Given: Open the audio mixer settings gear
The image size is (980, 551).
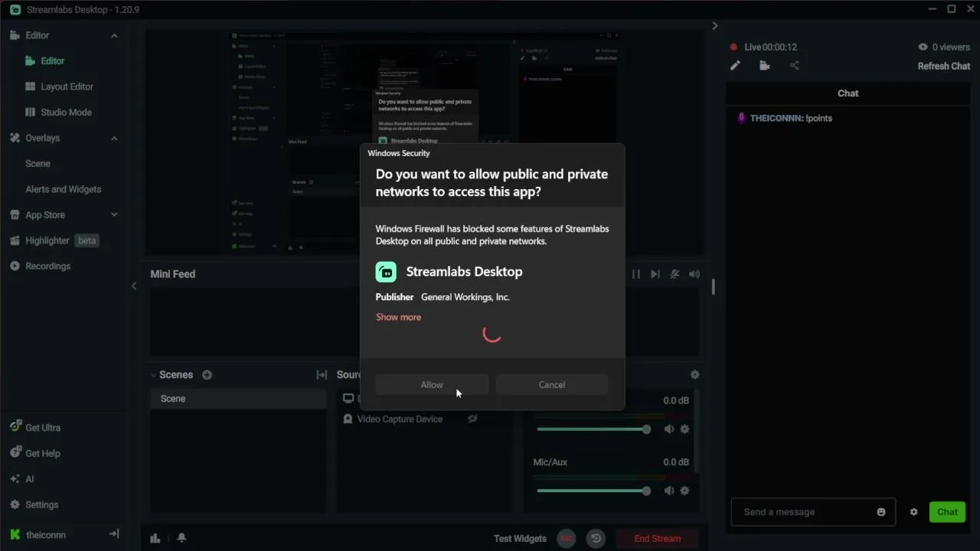Looking at the screenshot, I should 694,375.
